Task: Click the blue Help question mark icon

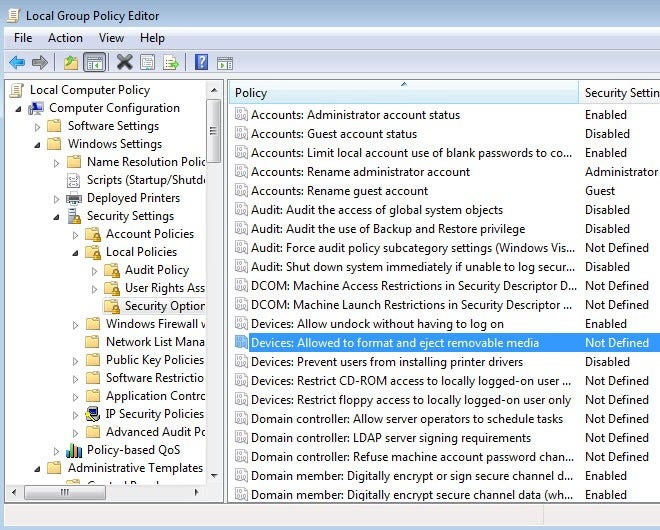Action: click(201, 62)
